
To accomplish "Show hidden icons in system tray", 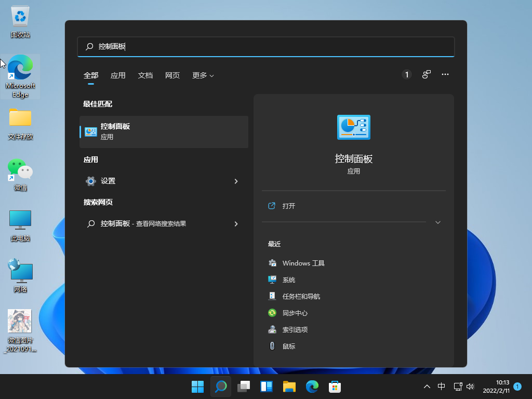I will pyautogui.click(x=427, y=387).
